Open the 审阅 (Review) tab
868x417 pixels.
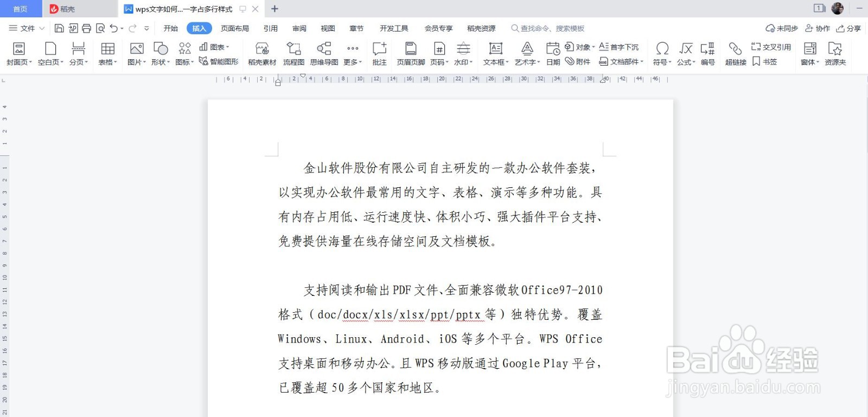point(299,28)
